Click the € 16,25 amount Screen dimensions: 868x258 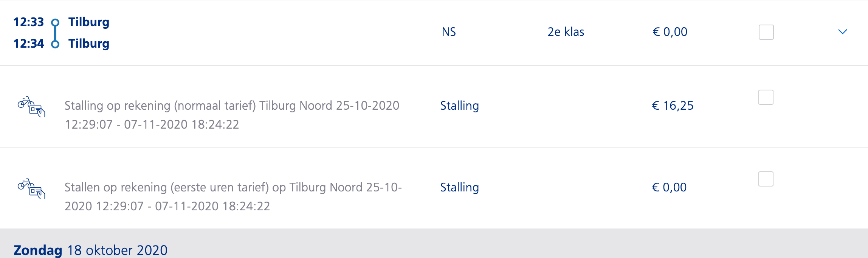pyautogui.click(x=673, y=106)
